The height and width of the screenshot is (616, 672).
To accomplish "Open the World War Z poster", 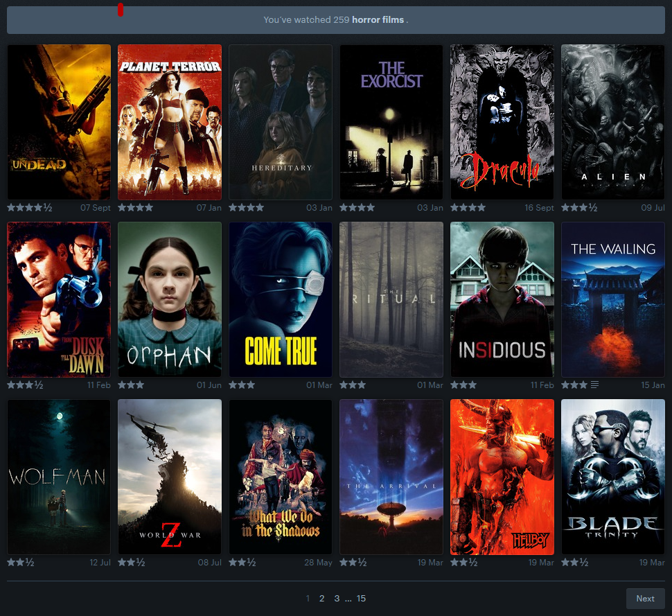I will [x=170, y=477].
